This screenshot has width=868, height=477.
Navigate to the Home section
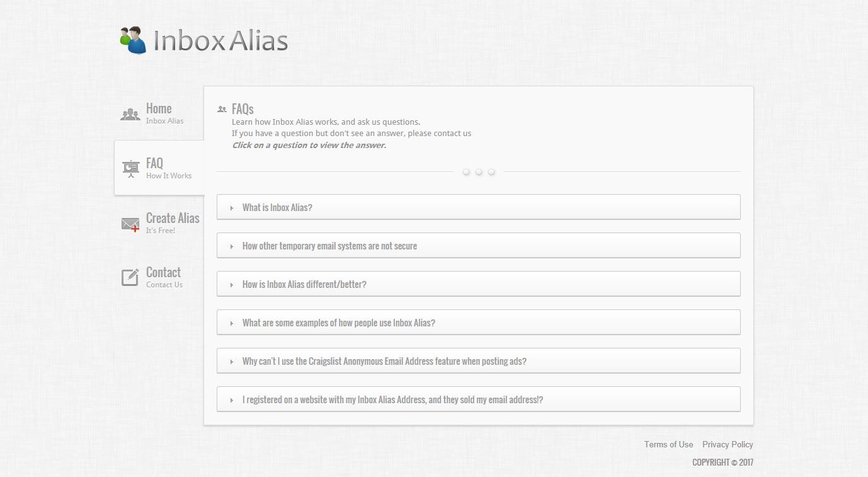pyautogui.click(x=159, y=108)
